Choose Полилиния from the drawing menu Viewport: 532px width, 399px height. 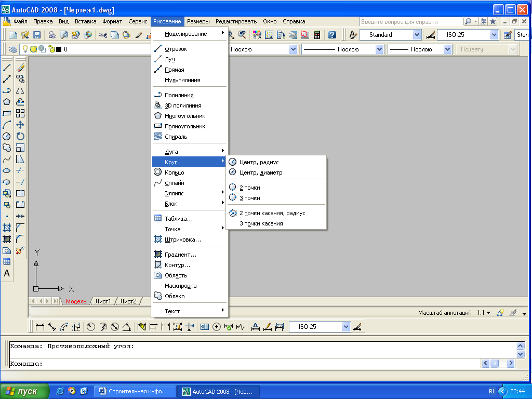(190, 95)
